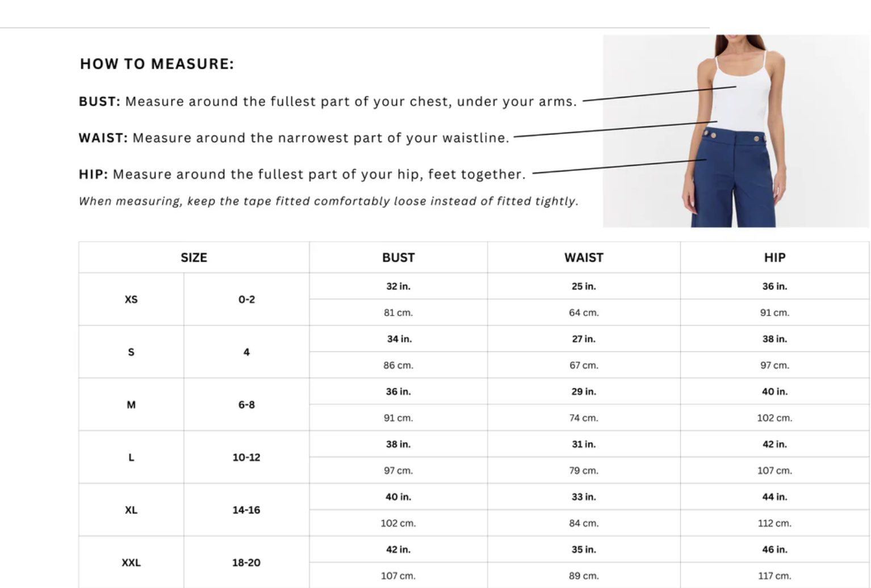Click the WAIST column header
Image resolution: width=871 pixels, height=588 pixels.
pos(584,258)
